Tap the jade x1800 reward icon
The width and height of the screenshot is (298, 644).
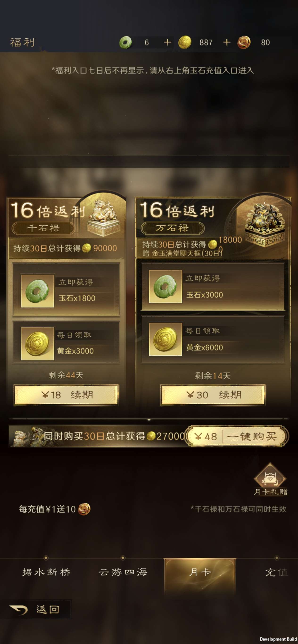[x=37, y=291]
